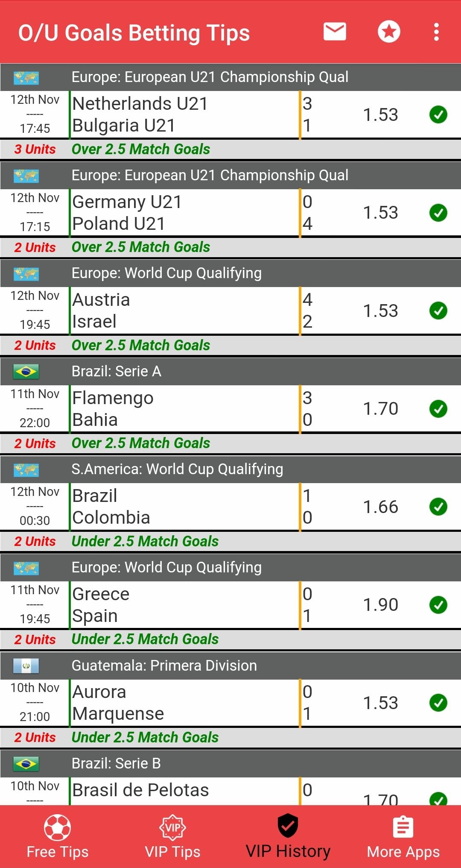461x868 pixels.
Task: Tap the green checkmark for Austria vs Israel
Action: 438,311
